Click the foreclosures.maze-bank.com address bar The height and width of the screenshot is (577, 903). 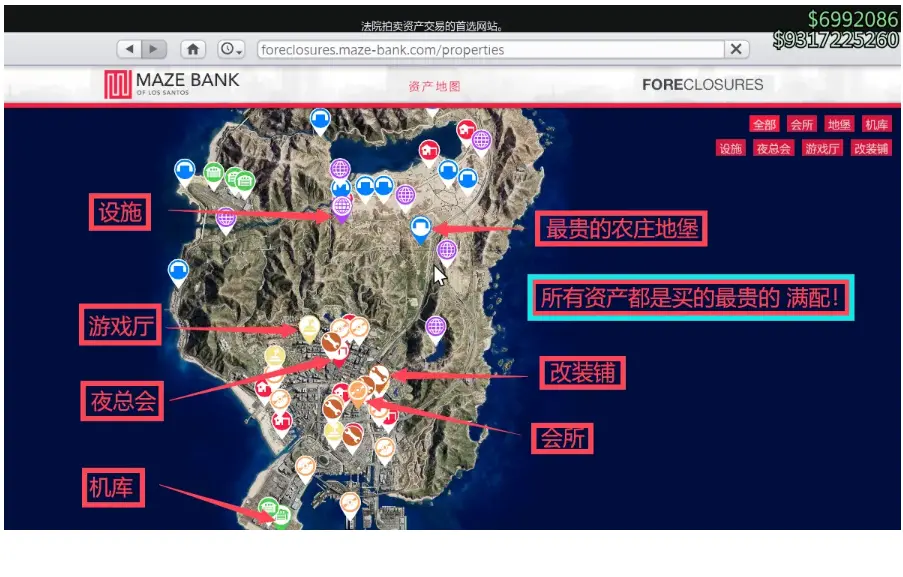click(x=490, y=50)
